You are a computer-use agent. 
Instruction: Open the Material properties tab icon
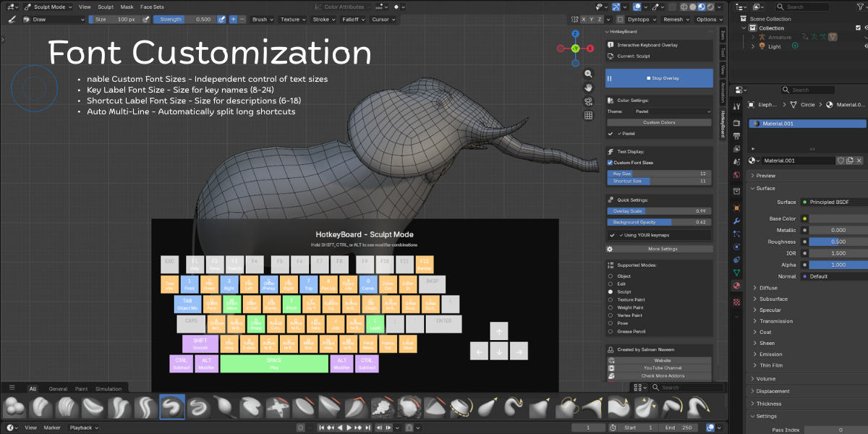tap(736, 285)
